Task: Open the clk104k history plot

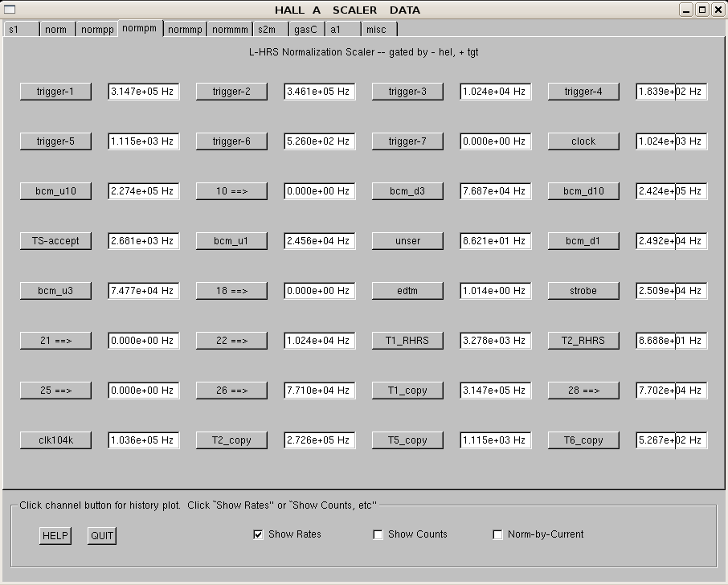Action: click(55, 440)
